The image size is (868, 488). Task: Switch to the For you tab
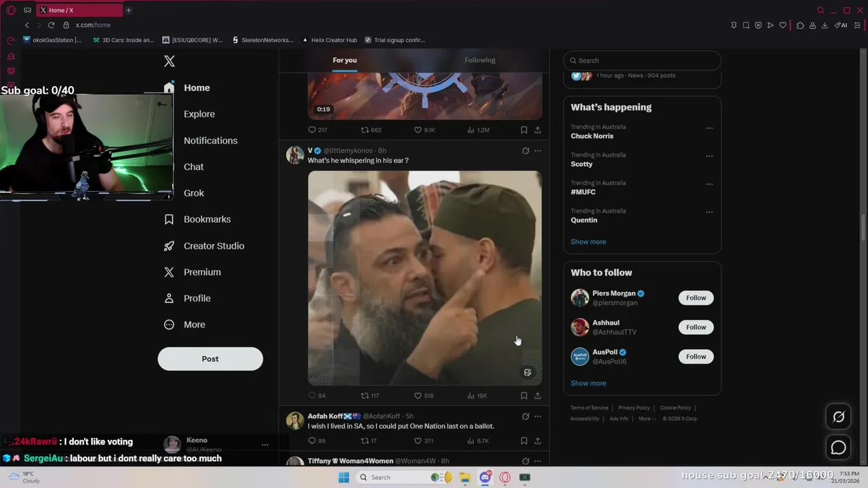(x=344, y=60)
